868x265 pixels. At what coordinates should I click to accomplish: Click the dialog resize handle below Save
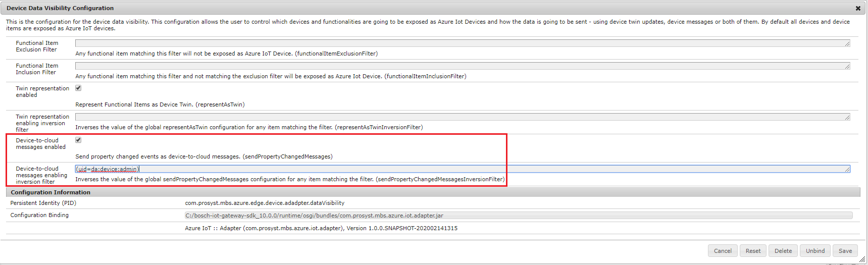click(862, 260)
